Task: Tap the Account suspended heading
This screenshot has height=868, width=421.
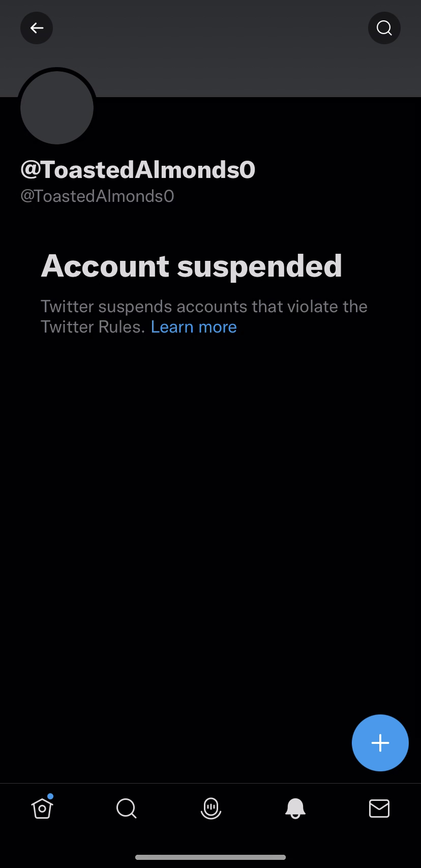Action: click(192, 266)
